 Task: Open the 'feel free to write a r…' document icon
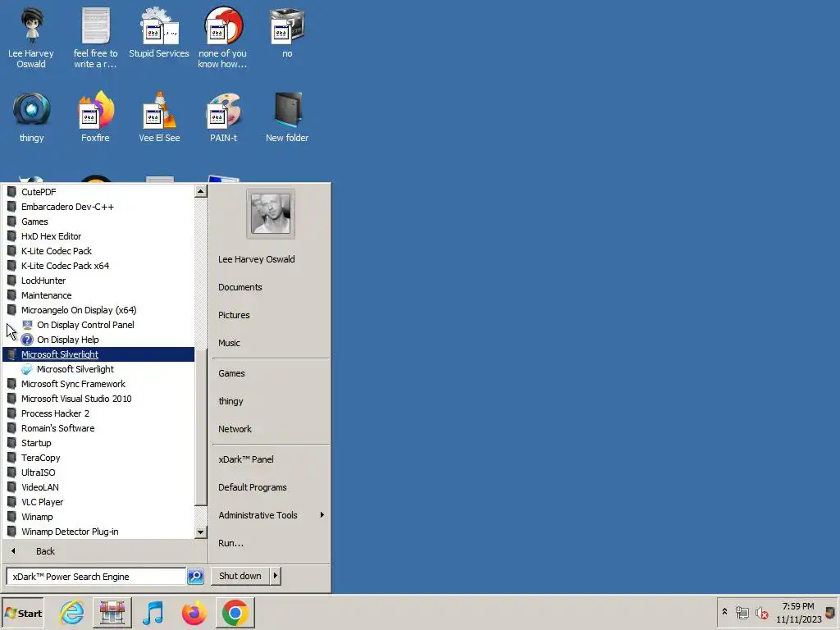click(x=95, y=38)
